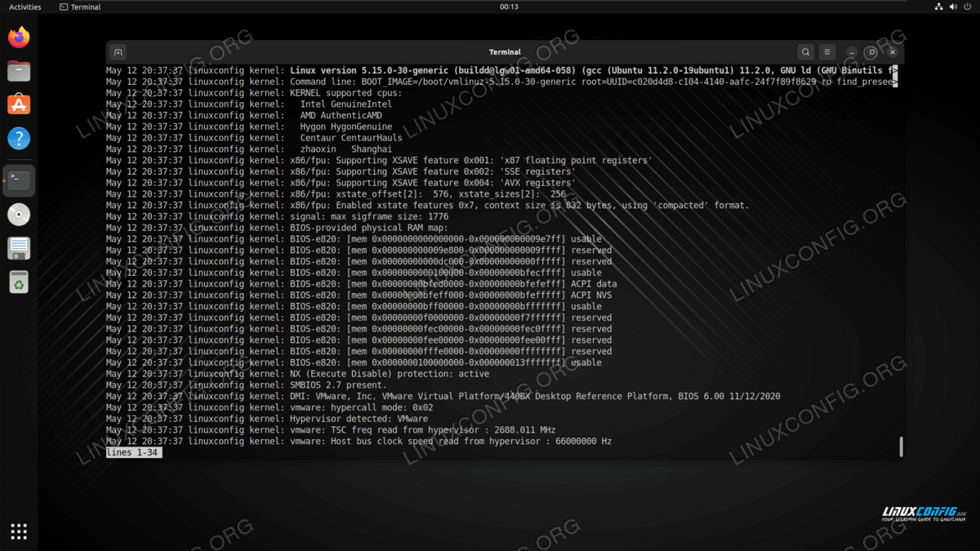980x551 pixels.
Task: Open the floppy disk icon in the dock
Action: 19,248
